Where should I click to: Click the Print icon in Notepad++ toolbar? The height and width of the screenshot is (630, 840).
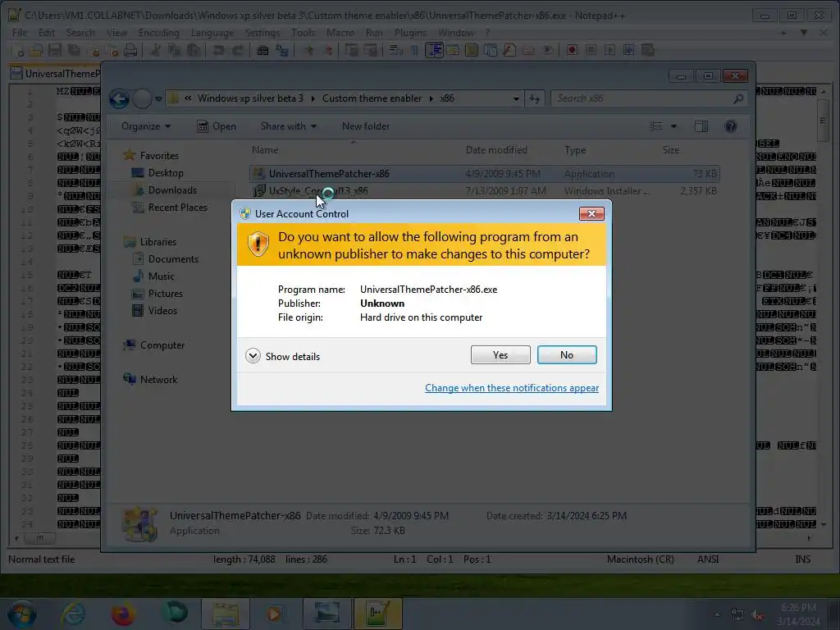click(x=130, y=50)
